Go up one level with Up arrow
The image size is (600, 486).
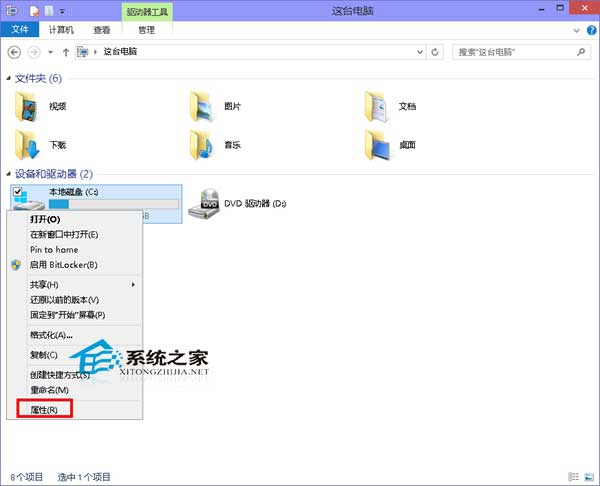[66, 52]
